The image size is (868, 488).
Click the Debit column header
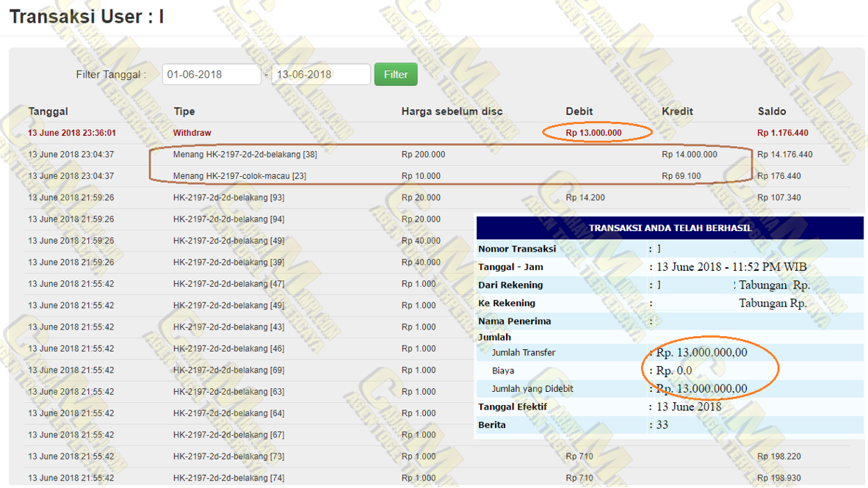(579, 112)
